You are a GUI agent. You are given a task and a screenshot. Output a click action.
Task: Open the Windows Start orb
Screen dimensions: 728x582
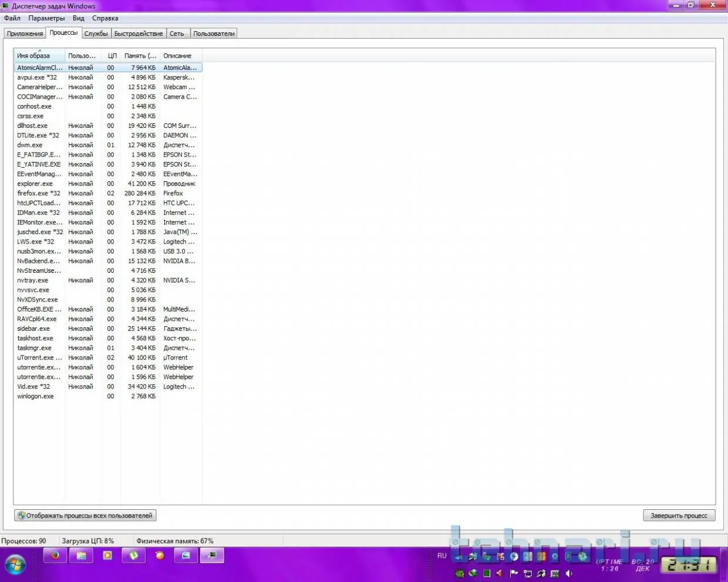point(16,565)
